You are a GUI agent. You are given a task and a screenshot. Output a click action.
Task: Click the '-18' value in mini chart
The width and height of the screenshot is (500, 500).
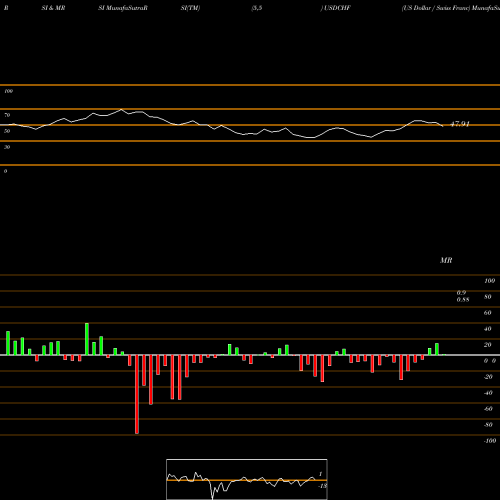pyautogui.click(x=323, y=486)
